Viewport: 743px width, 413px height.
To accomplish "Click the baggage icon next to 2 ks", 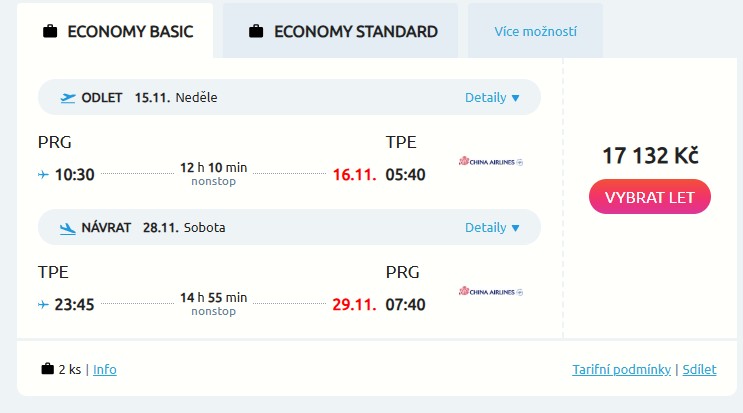I will [47, 369].
